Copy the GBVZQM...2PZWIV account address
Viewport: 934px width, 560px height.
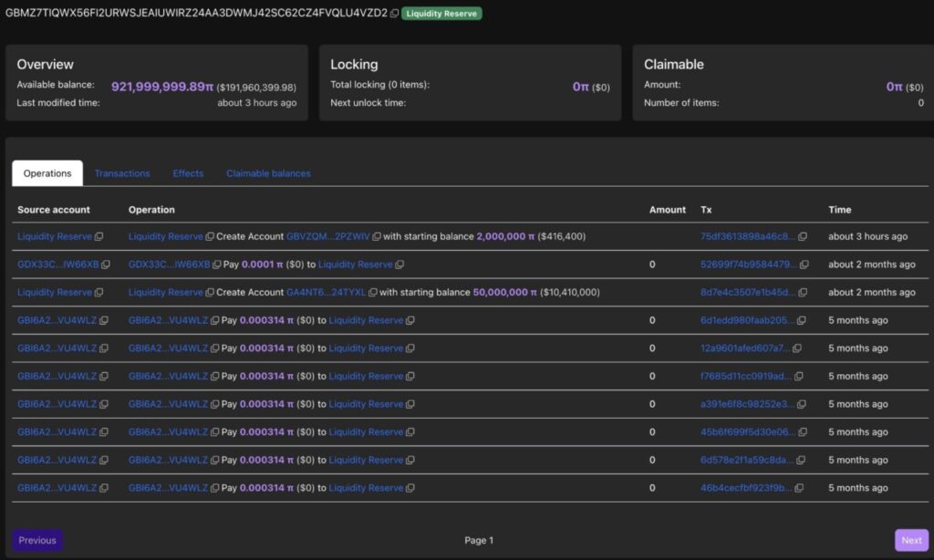(376, 236)
